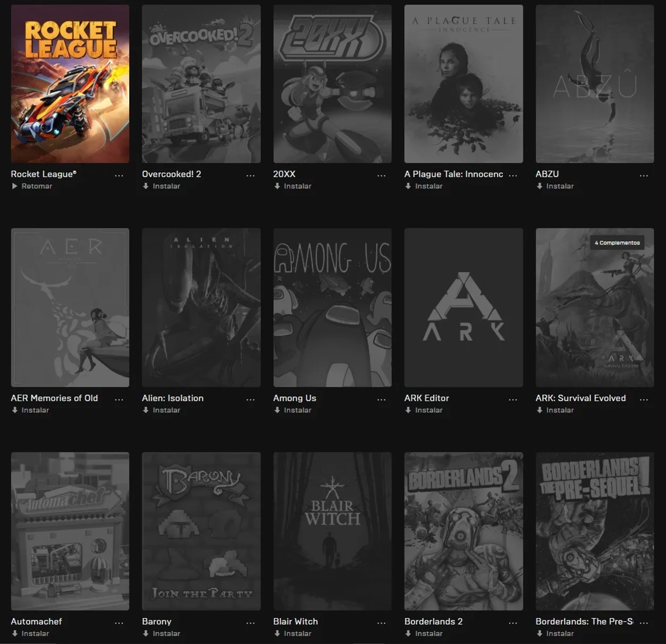Viewport: 666px width, 644px height.
Task: Open the Automachef three-dot options menu
Action: [119, 623]
